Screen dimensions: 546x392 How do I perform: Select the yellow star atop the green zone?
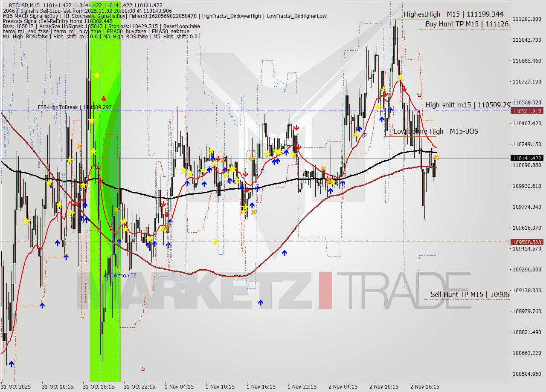pos(97,75)
